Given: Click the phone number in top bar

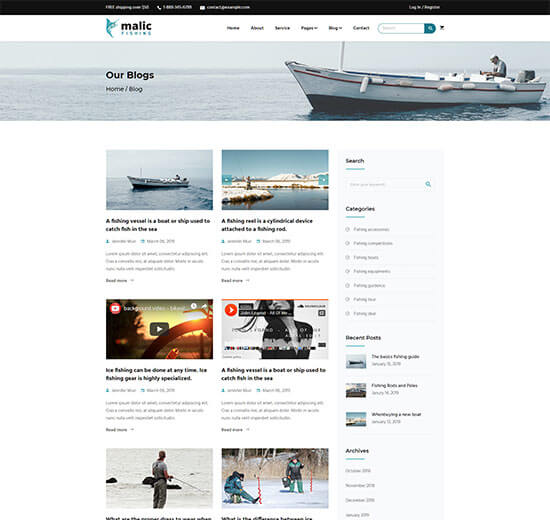Looking at the screenshot, I should pyautogui.click(x=177, y=7).
